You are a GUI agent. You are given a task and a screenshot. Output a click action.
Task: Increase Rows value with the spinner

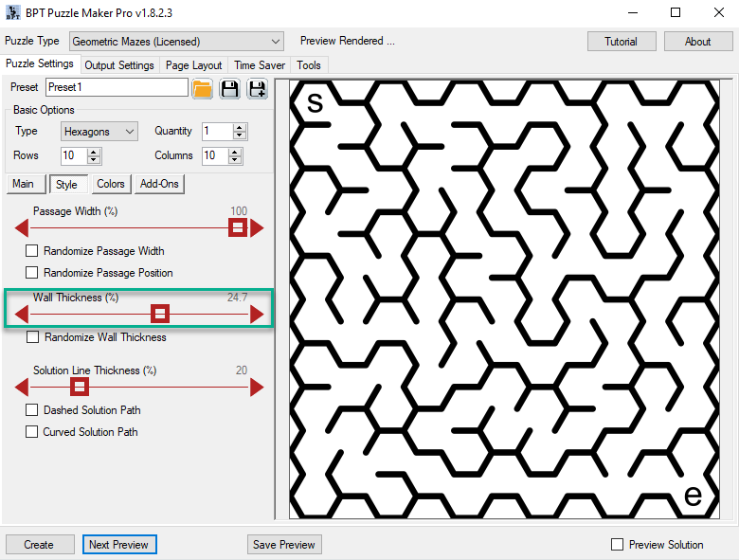(94, 152)
